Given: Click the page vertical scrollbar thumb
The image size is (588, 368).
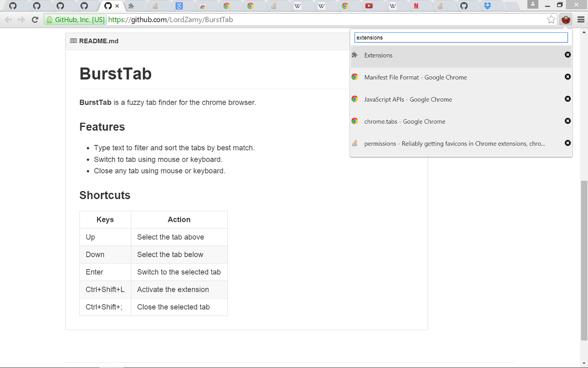Looking at the screenshot, I should point(584,260).
